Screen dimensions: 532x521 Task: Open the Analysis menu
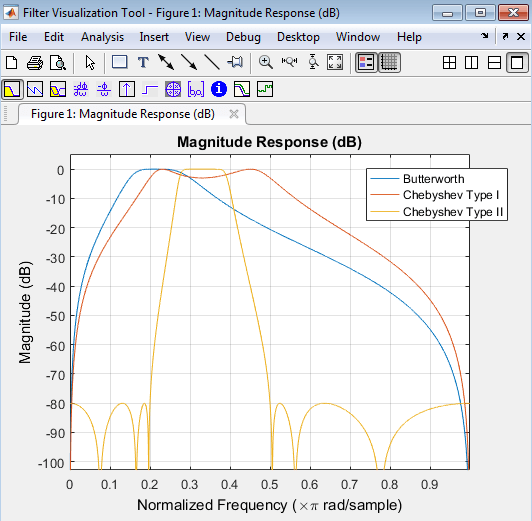[x=102, y=37]
